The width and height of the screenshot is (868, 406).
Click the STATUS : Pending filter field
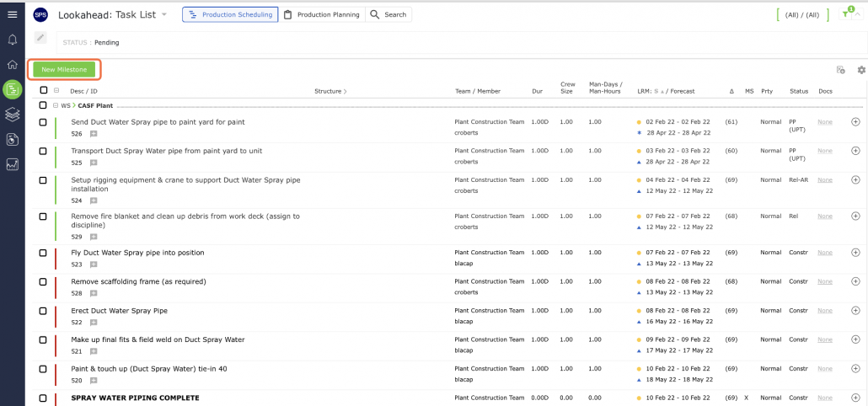pyautogui.click(x=462, y=43)
